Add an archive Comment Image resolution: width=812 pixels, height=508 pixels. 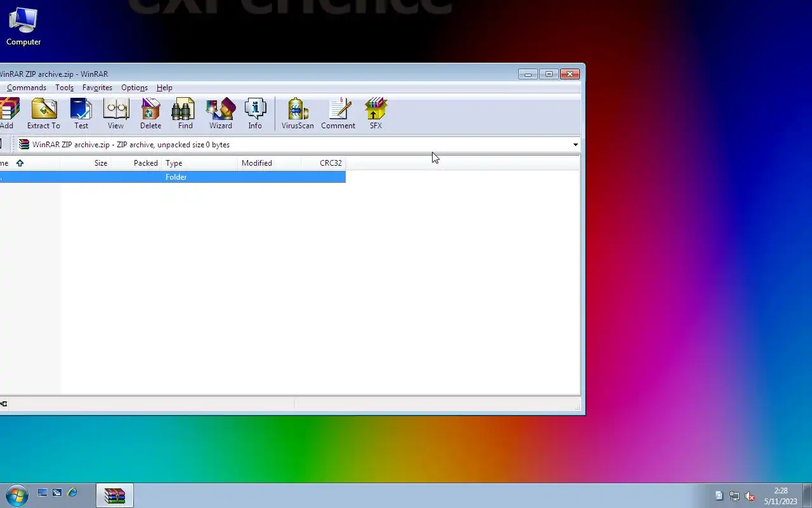pos(338,114)
